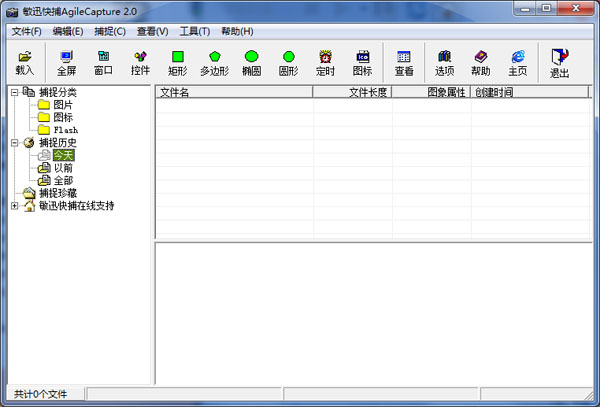Open the 文件(F) menu
The width and height of the screenshot is (600, 407).
tap(26, 31)
